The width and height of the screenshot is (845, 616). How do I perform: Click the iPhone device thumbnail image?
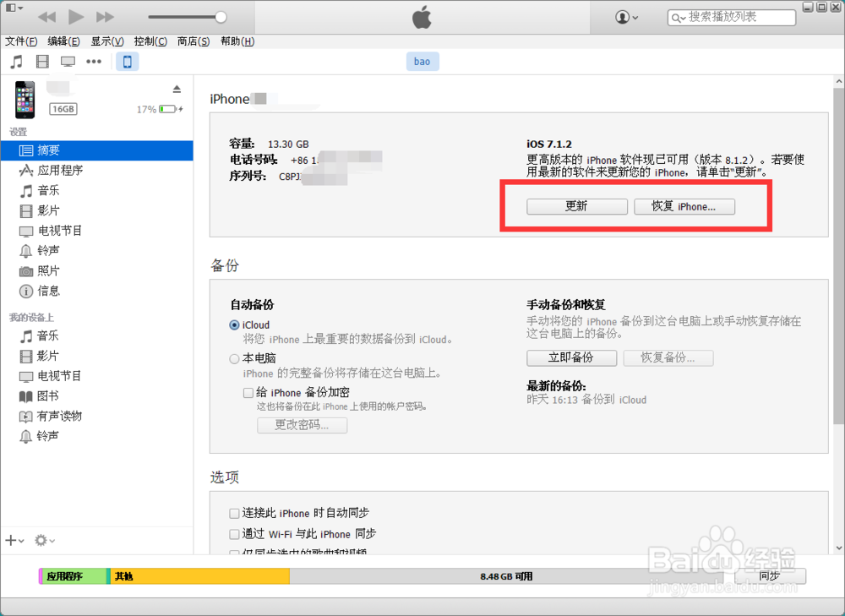pos(25,100)
